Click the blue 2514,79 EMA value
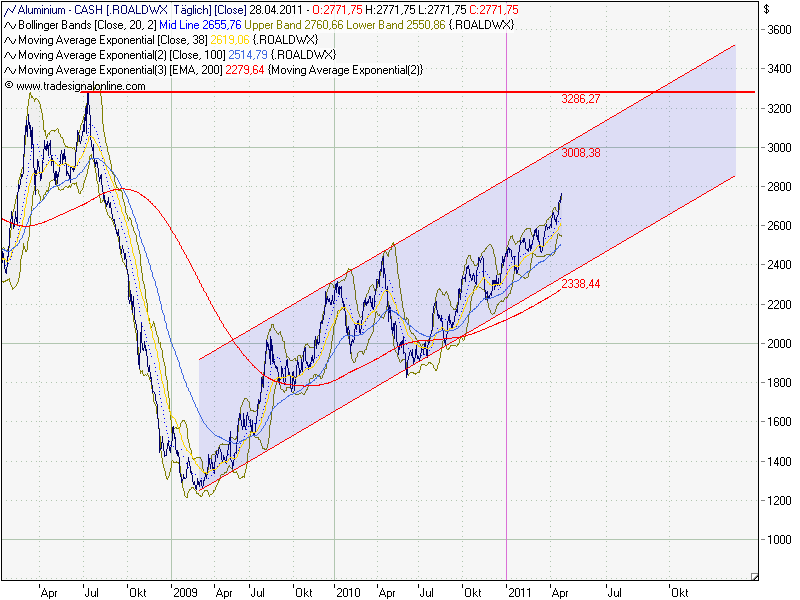This screenshot has height=600, width=800. point(248,55)
